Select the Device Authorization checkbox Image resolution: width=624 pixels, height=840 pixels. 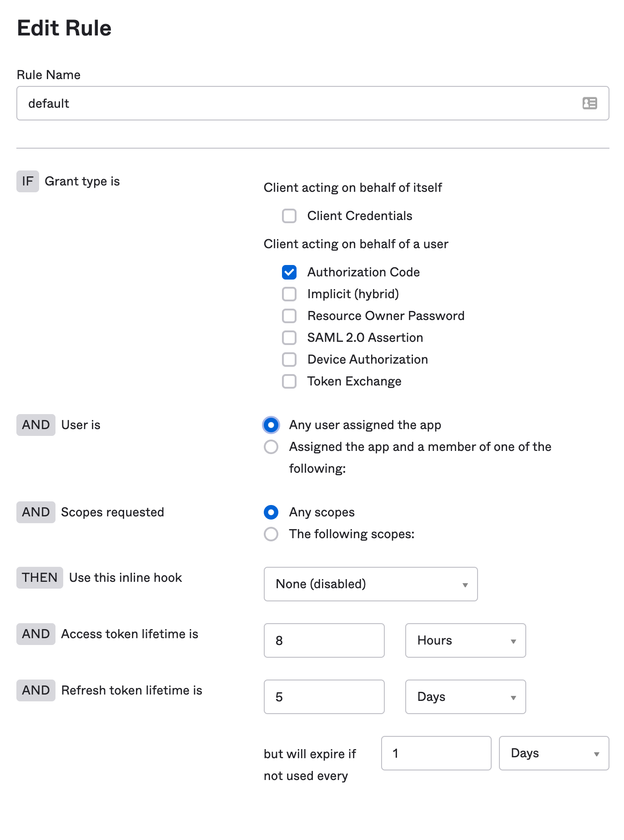coord(289,360)
